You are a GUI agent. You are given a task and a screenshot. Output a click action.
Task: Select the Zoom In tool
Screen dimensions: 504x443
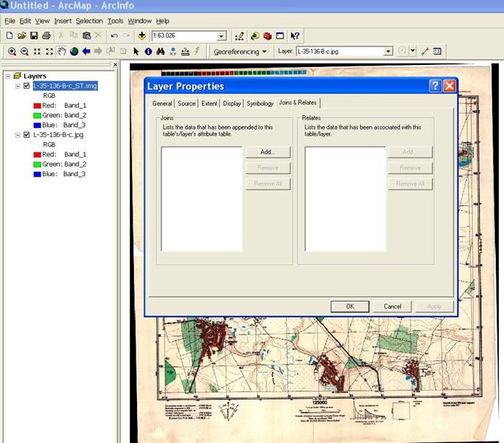coord(12,52)
